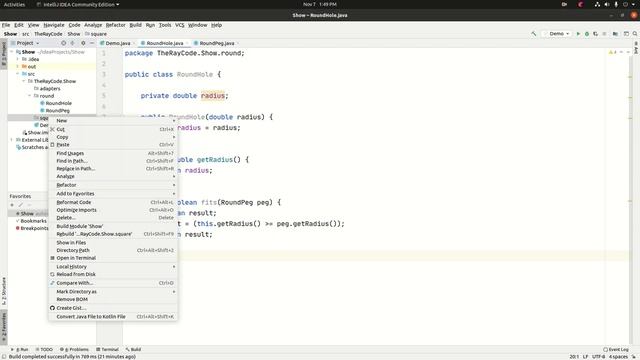Click the Expand/Collapse all icon in Project panel
This screenshot has width=640, height=360.
coord(73,43)
